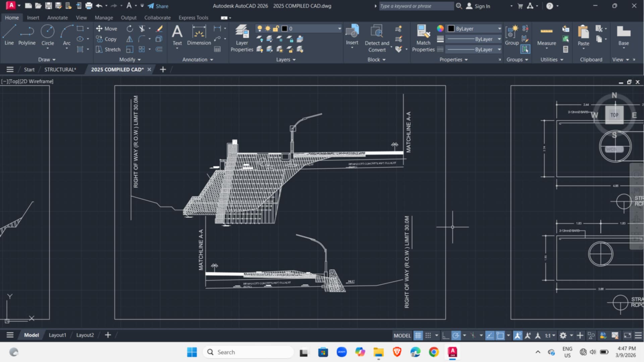Choose the Match Properties tool
Viewport: 644px width, 362px height.
click(423, 38)
